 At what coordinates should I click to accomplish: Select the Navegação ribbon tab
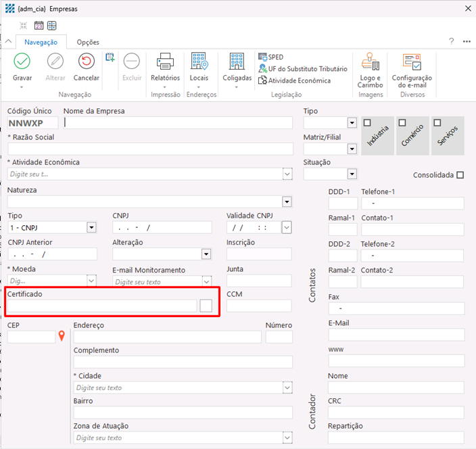click(41, 42)
